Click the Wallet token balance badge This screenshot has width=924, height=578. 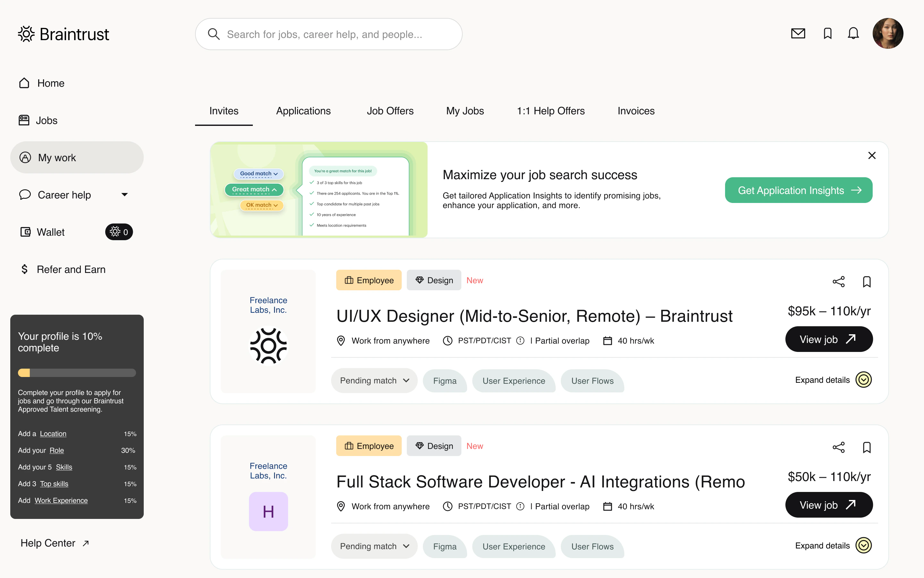point(119,232)
